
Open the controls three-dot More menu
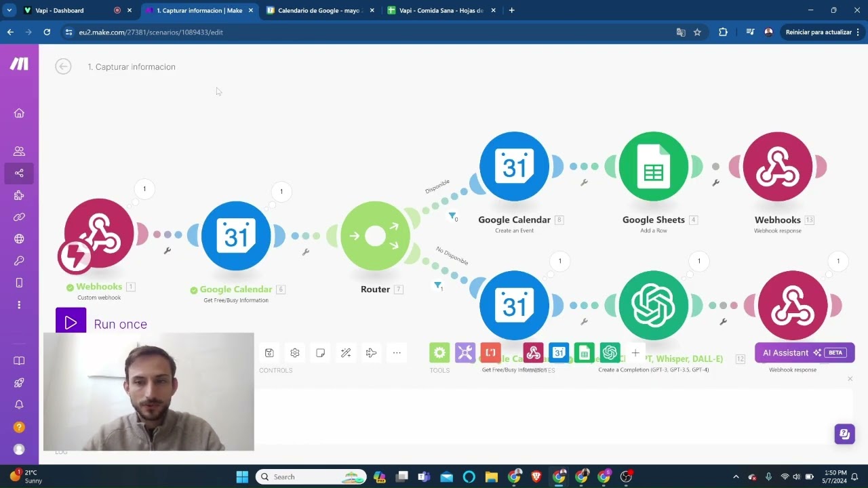click(x=397, y=352)
